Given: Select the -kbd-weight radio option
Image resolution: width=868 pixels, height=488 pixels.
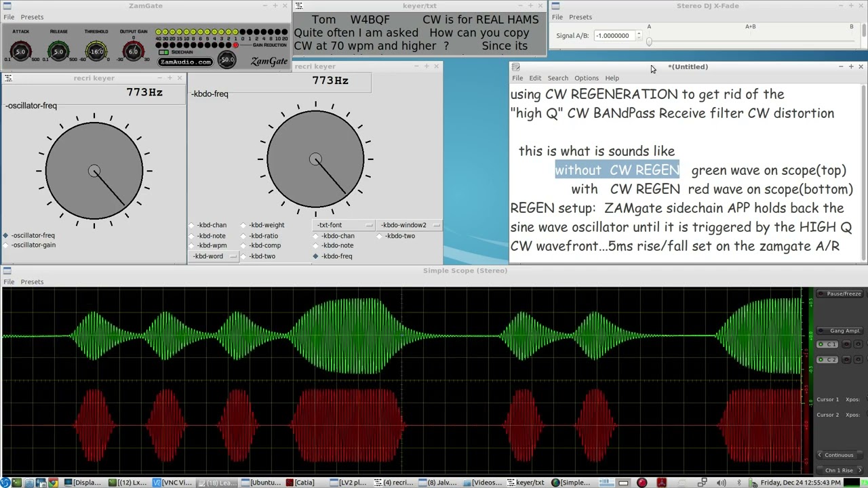Looking at the screenshot, I should [x=262, y=225].
